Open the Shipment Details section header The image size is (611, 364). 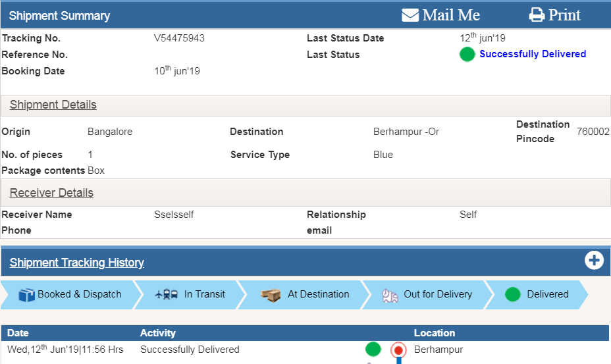coord(53,105)
